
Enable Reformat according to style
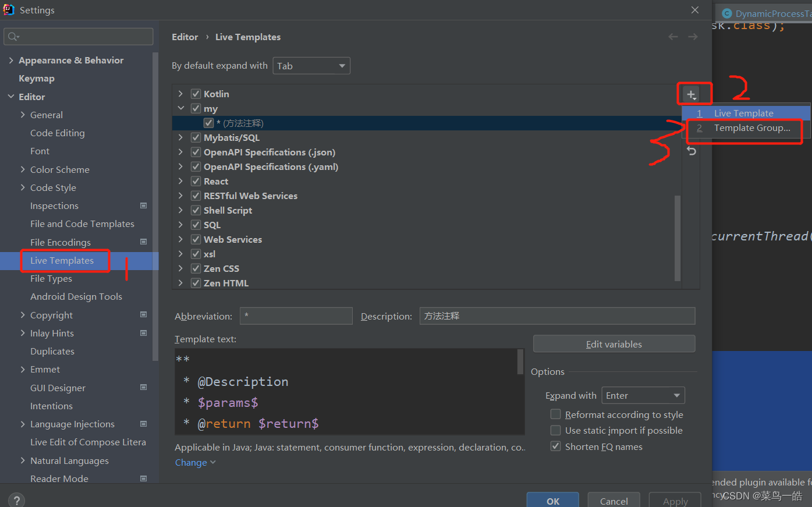(556, 414)
